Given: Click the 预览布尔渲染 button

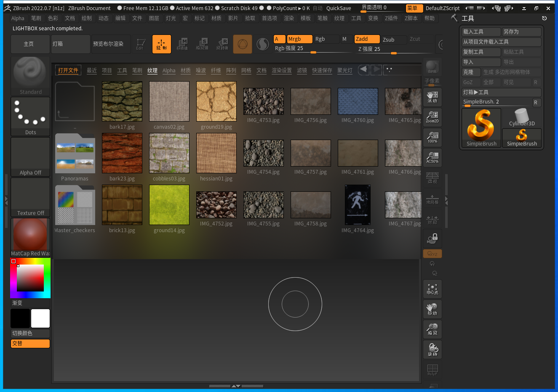Looking at the screenshot, I should 111,44.
